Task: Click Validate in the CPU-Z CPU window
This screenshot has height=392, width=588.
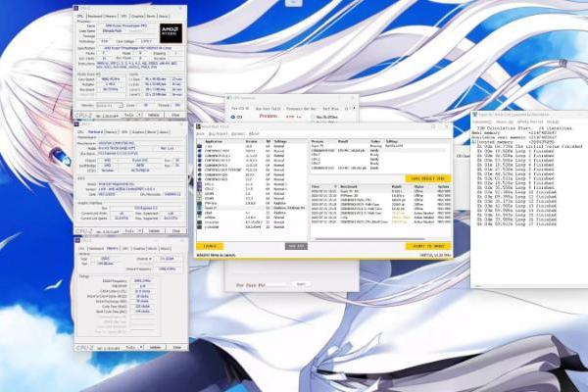Action: click(x=154, y=116)
